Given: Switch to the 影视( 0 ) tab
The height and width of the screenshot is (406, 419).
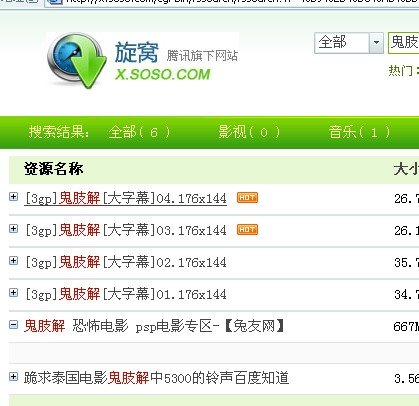Looking at the screenshot, I should pos(249,132).
